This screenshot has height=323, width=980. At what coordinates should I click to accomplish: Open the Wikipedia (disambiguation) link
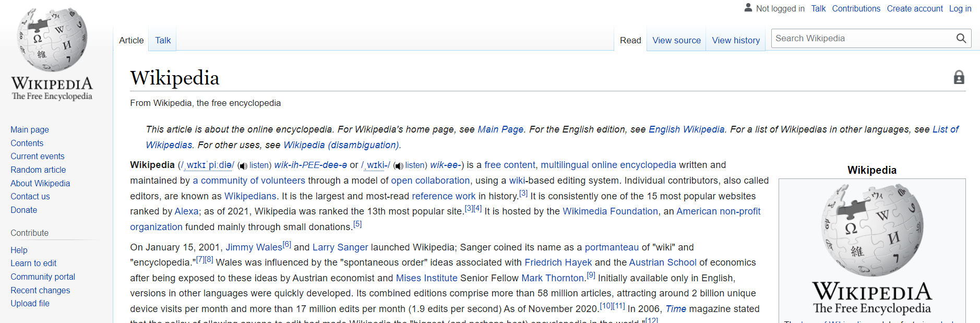[x=341, y=145]
